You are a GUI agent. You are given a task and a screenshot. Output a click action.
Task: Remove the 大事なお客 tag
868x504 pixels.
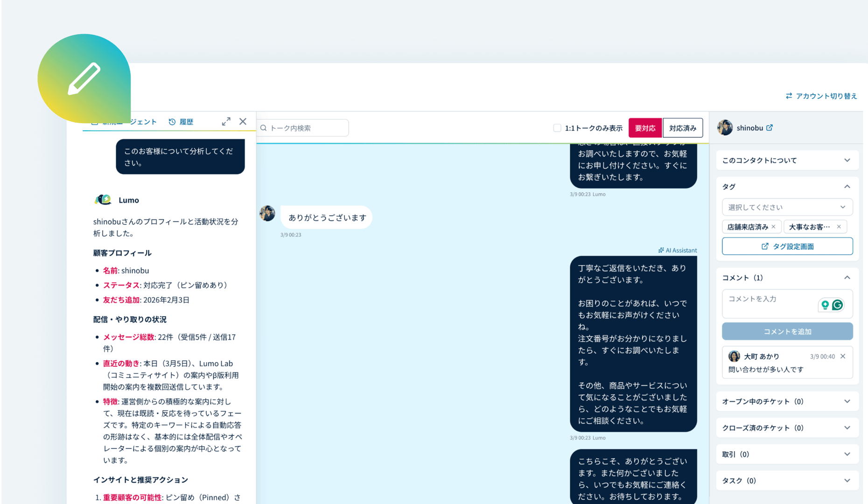pyautogui.click(x=839, y=227)
